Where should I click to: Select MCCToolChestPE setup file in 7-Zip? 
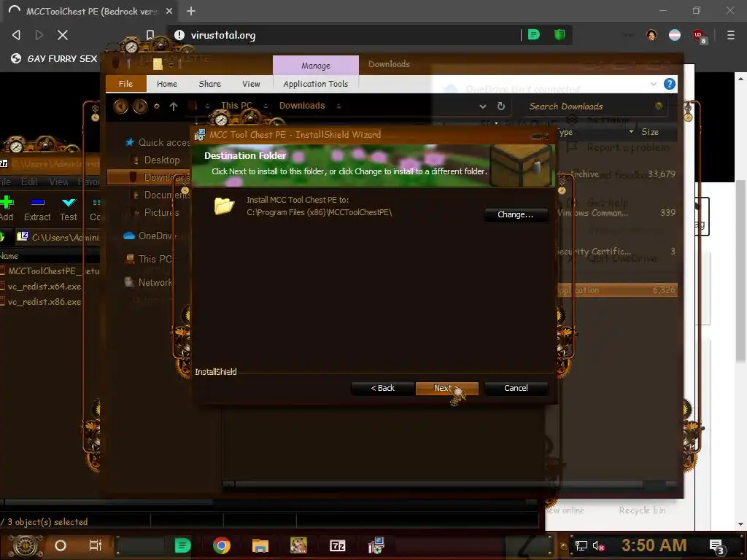[50, 271]
